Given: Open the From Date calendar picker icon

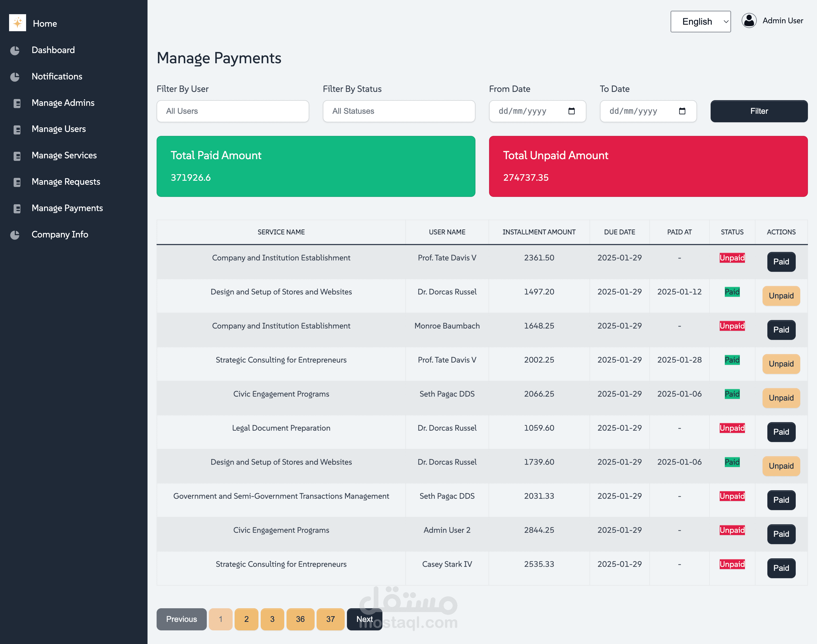Looking at the screenshot, I should tap(571, 111).
